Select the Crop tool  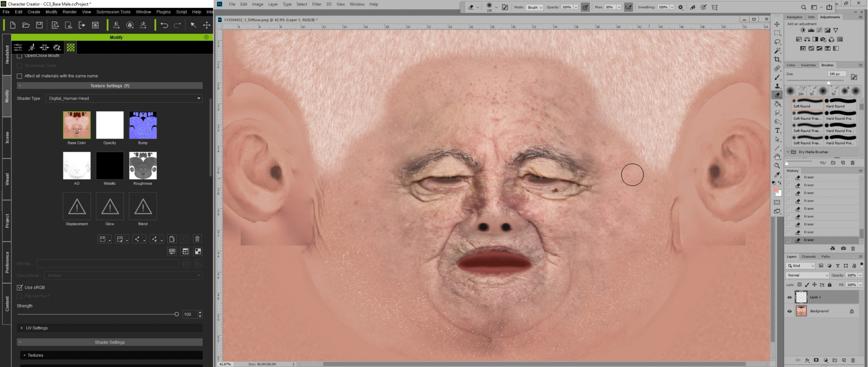[x=777, y=59]
